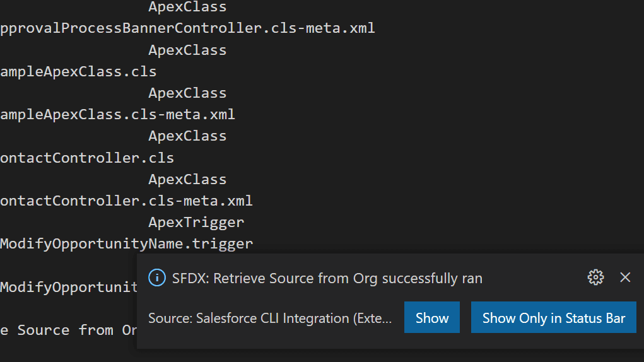Click ApexClass label directly above ampleApexClass.cls-meta.xml
This screenshot has width=644, height=362.
(x=187, y=93)
